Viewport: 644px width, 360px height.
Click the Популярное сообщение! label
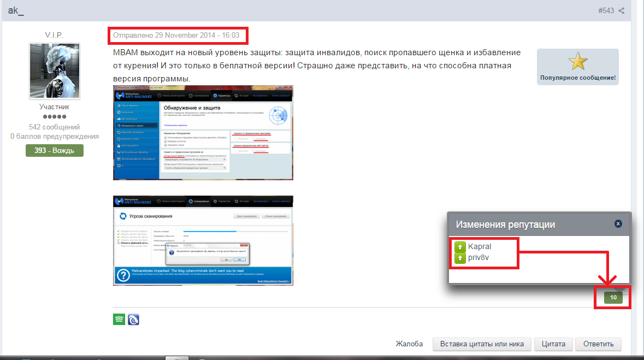coord(578,78)
